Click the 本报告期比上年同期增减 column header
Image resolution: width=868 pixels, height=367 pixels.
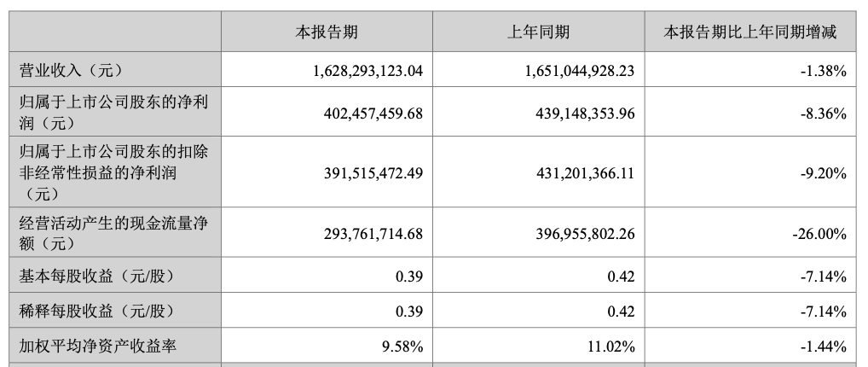749,32
